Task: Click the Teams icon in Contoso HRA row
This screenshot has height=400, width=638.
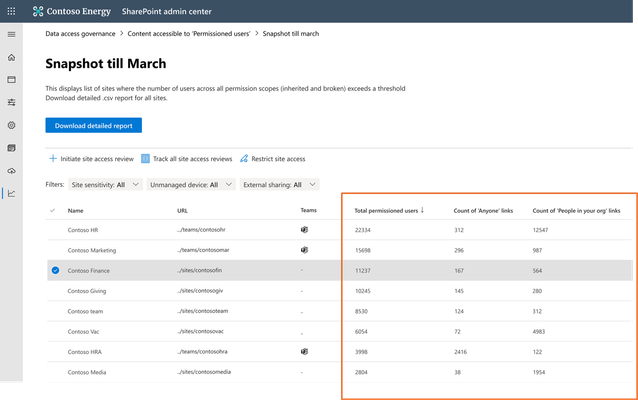Action: [304, 352]
